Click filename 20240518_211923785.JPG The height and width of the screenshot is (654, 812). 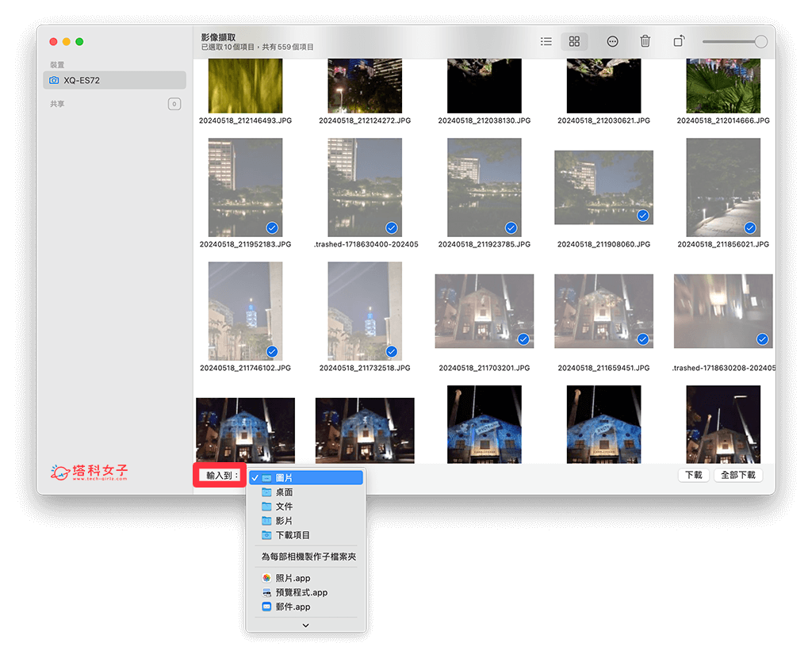pos(485,244)
